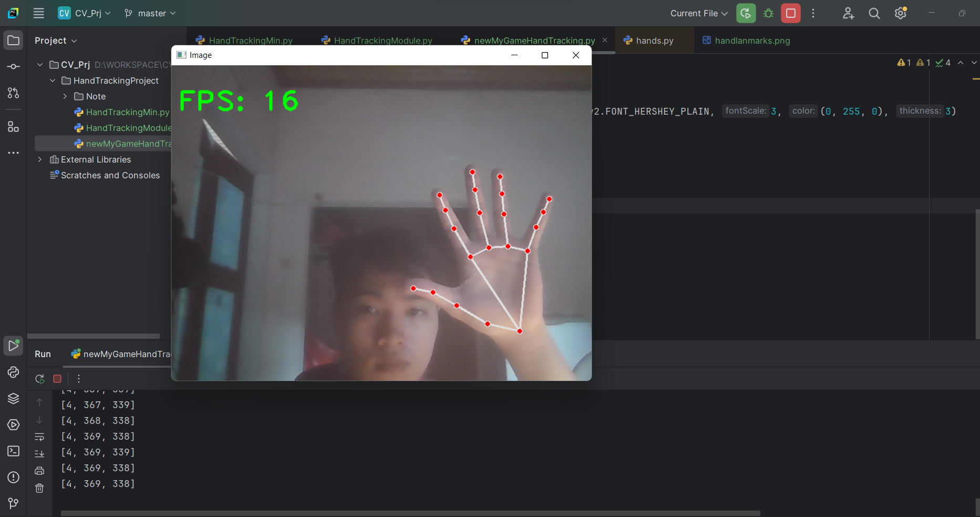Stop process in Run panel toolbar

(x=57, y=378)
